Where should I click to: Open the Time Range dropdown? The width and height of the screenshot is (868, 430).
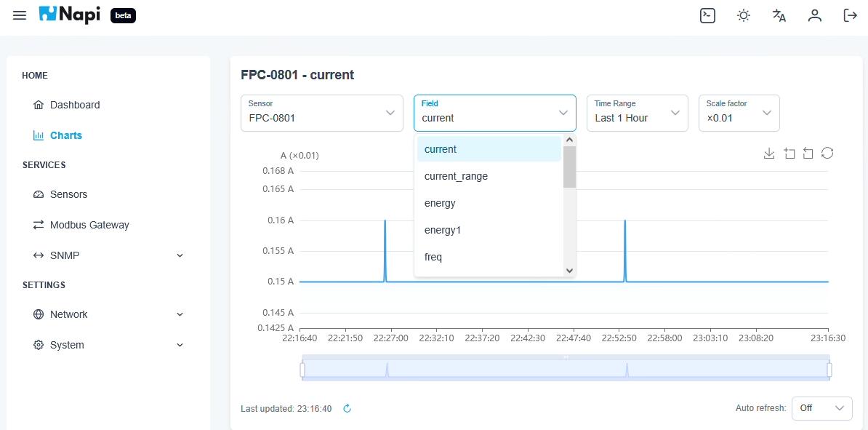point(637,113)
